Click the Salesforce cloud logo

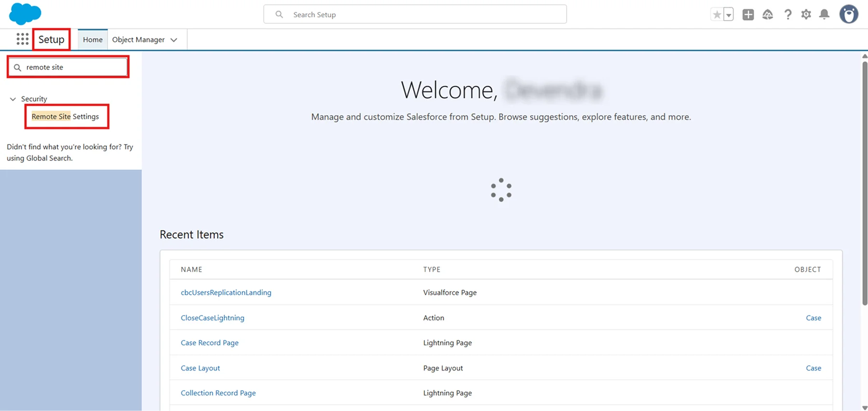point(25,13)
